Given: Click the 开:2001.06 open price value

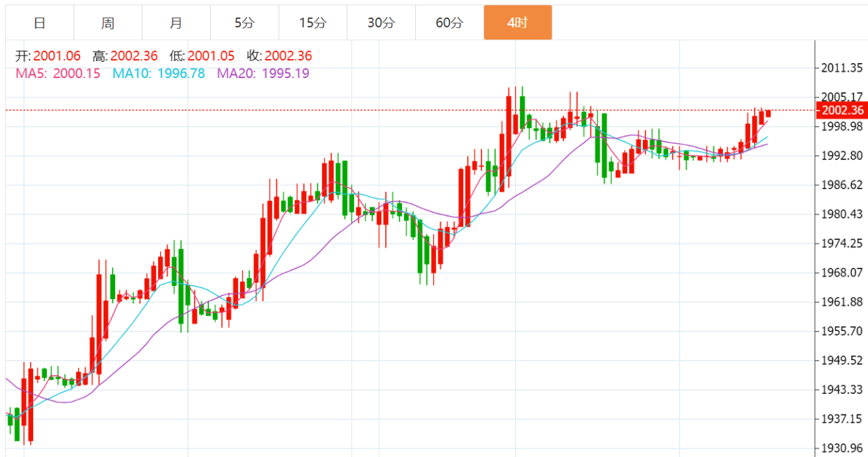Looking at the screenshot, I should click(x=48, y=56).
